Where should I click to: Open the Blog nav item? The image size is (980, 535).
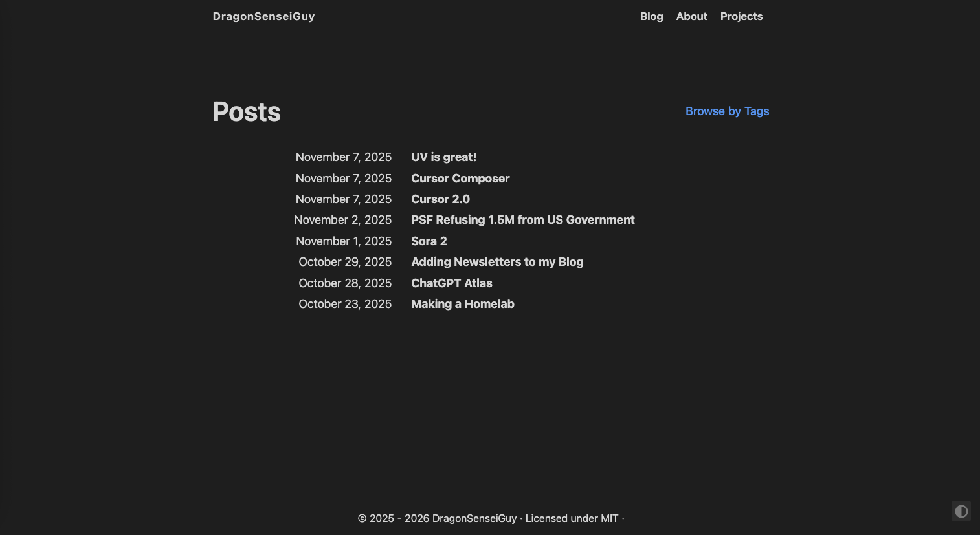coord(651,16)
